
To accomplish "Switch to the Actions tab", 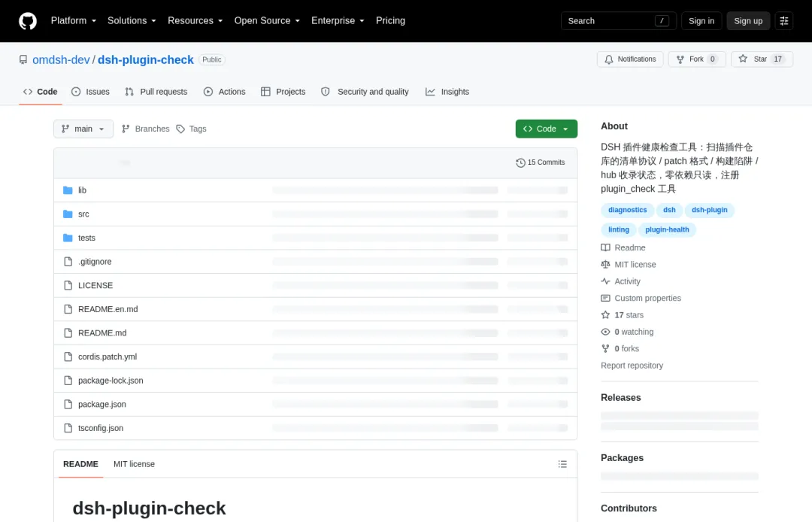I will pyautogui.click(x=224, y=92).
